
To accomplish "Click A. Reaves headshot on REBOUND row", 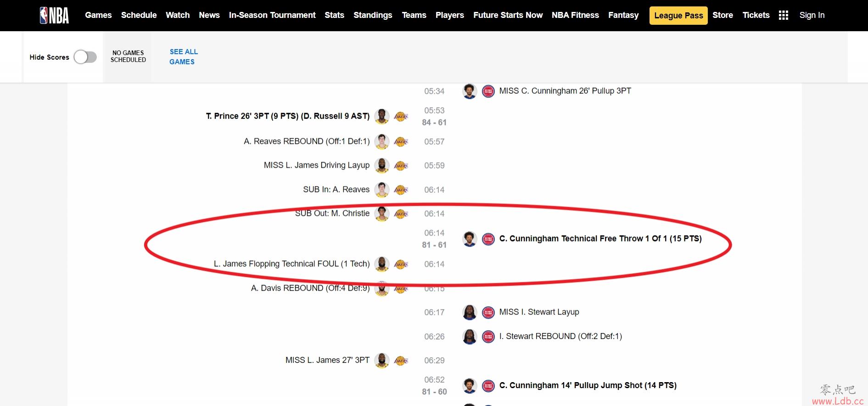I will click(382, 141).
